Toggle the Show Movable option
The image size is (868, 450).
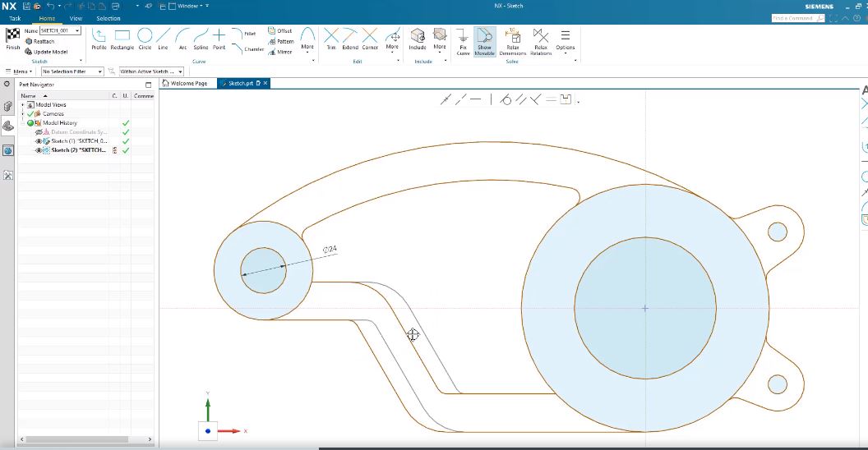click(484, 42)
